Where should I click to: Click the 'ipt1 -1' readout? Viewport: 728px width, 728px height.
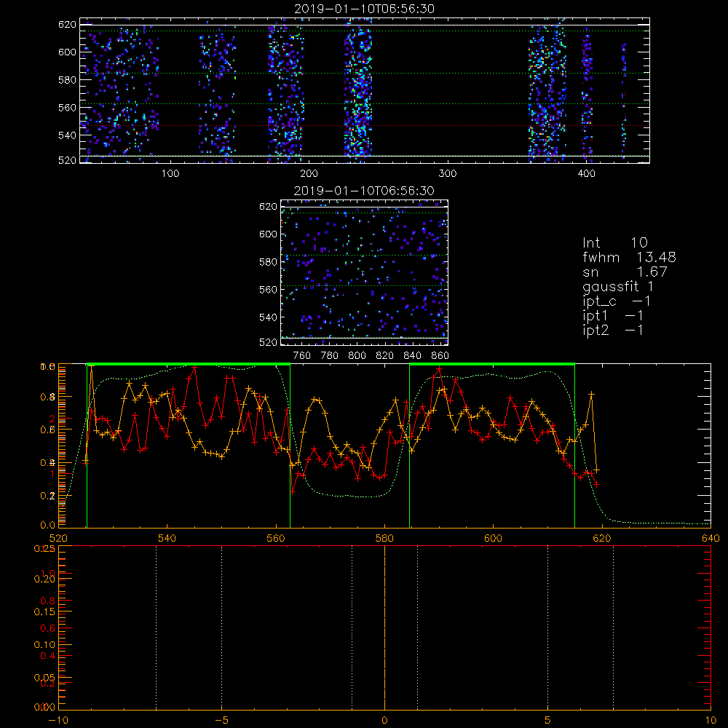coord(613,316)
